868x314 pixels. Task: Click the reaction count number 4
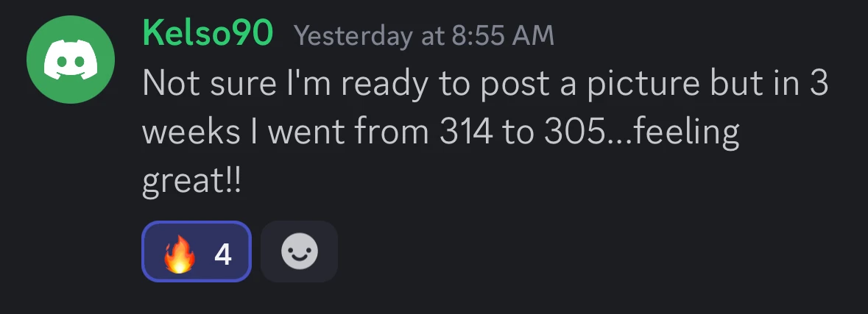click(x=223, y=254)
